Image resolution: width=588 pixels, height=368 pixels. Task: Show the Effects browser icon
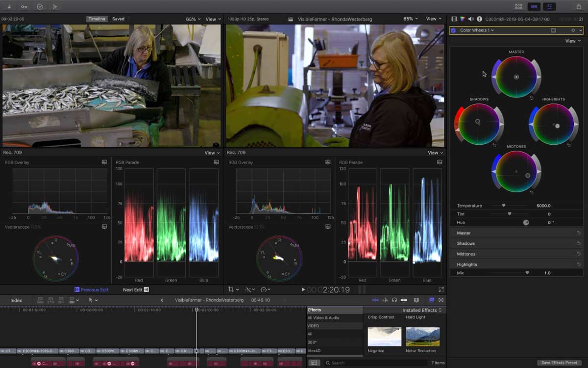pos(432,300)
